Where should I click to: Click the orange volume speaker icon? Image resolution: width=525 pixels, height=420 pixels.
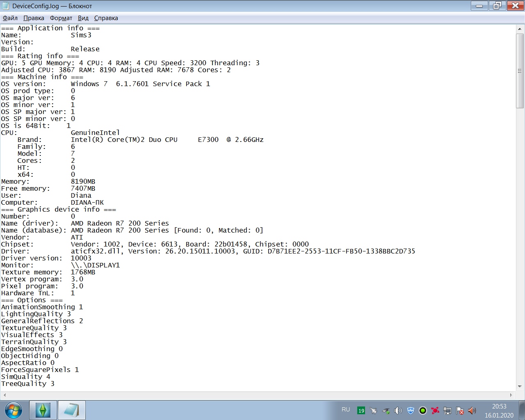click(x=472, y=411)
